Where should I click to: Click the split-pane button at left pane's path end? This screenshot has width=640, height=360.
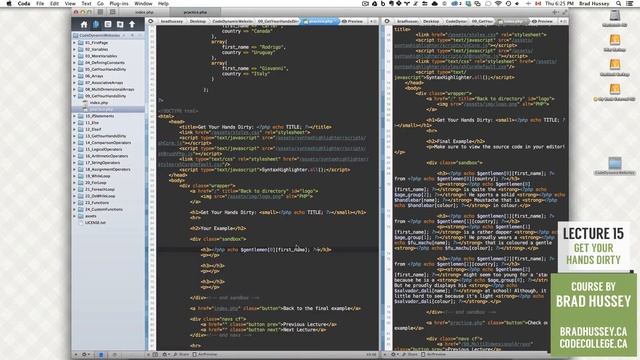pyautogui.click(x=373, y=21)
